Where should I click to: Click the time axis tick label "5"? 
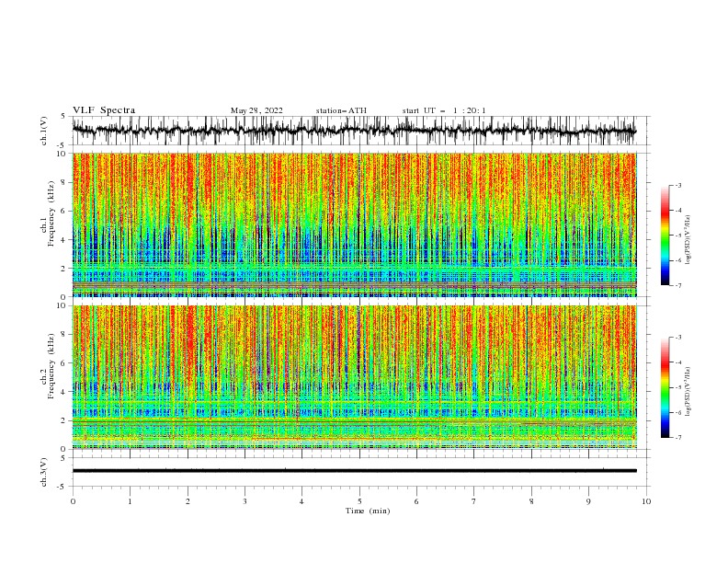[359, 501]
